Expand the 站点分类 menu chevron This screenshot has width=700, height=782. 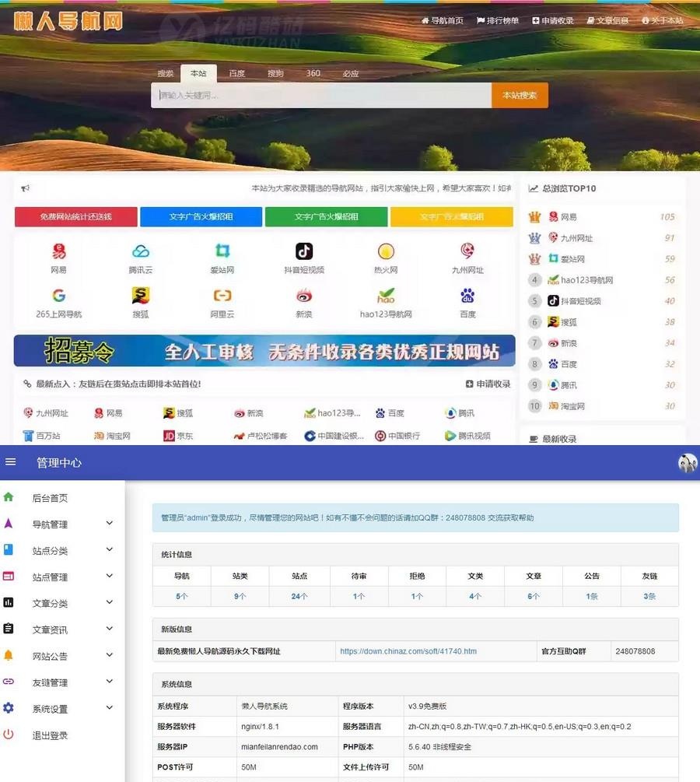[110, 549]
